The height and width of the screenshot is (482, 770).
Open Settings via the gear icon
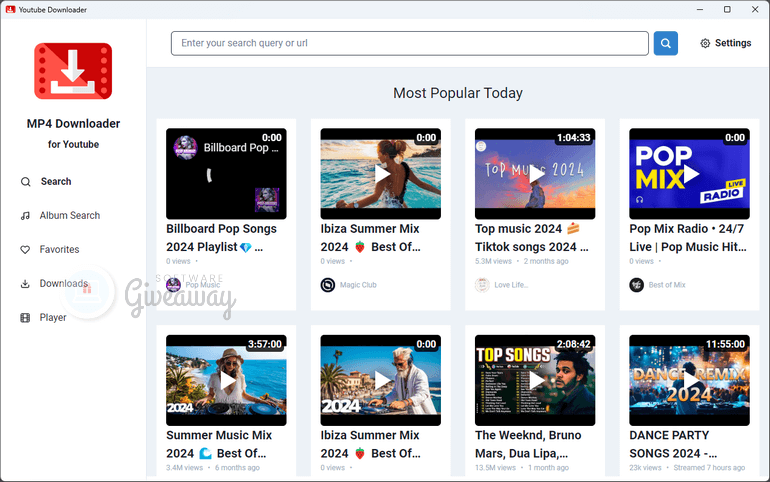705,44
